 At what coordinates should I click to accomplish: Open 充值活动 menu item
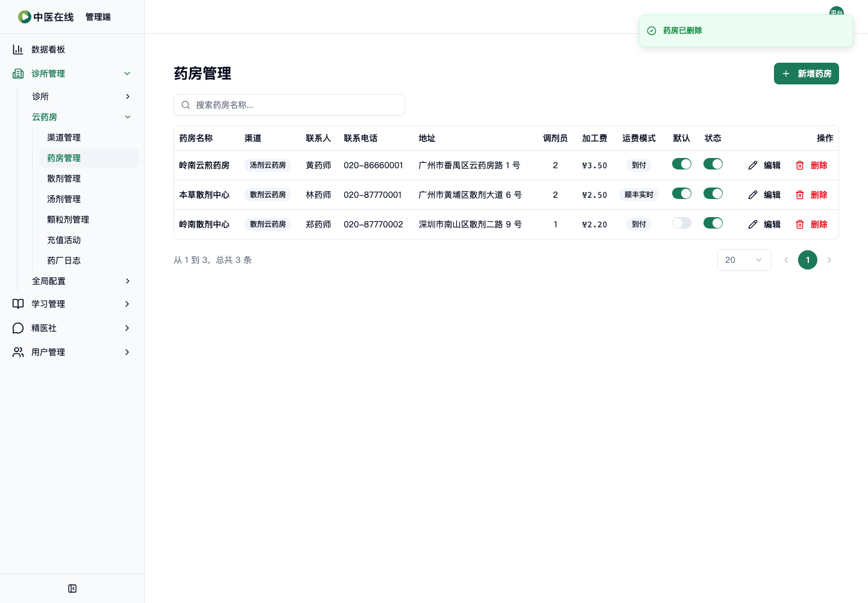[x=90, y=240]
